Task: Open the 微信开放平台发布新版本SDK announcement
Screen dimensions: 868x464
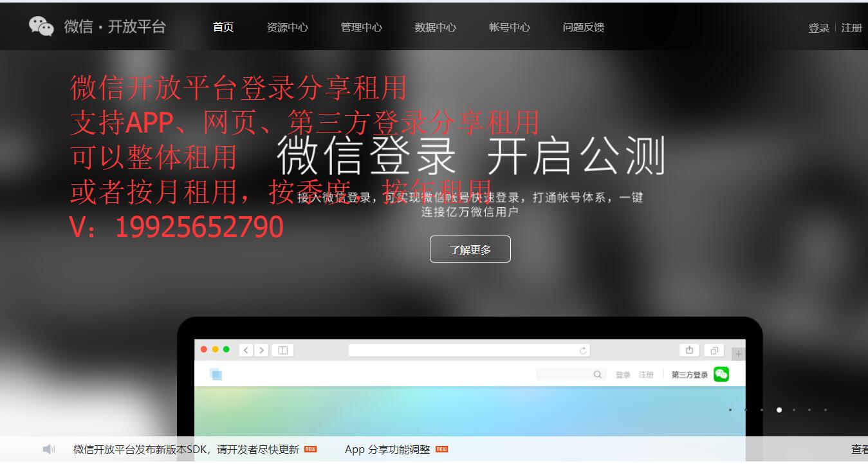Action: 186,449
